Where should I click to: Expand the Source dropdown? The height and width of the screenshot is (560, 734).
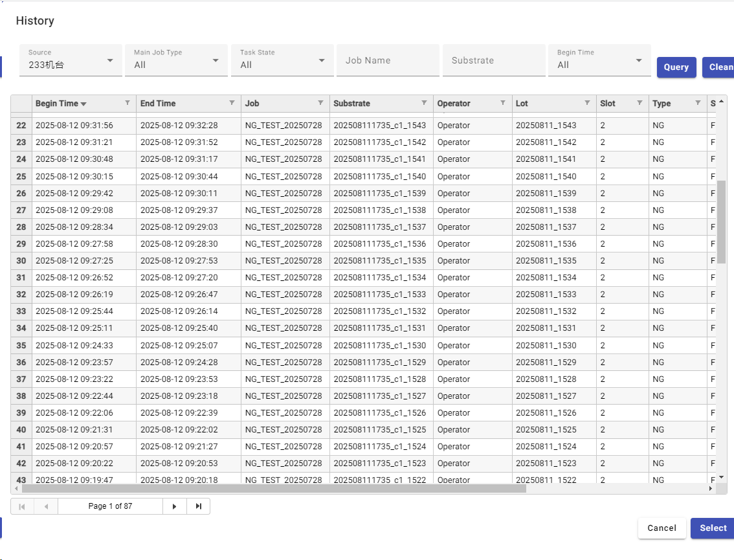pos(71,60)
